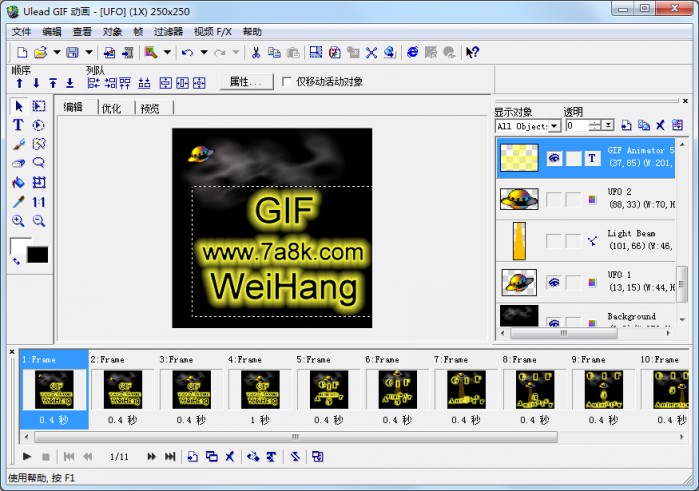Select the Lasso selection tool

point(39,163)
